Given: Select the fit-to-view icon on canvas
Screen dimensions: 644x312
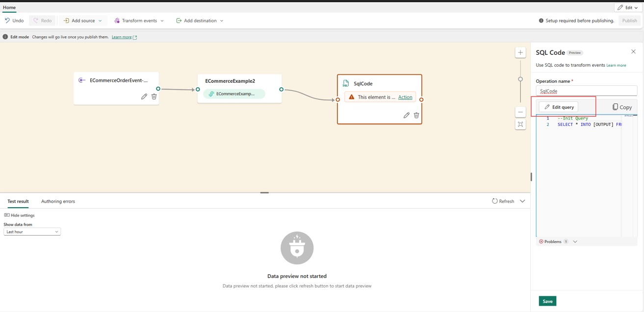Looking at the screenshot, I should (x=520, y=124).
